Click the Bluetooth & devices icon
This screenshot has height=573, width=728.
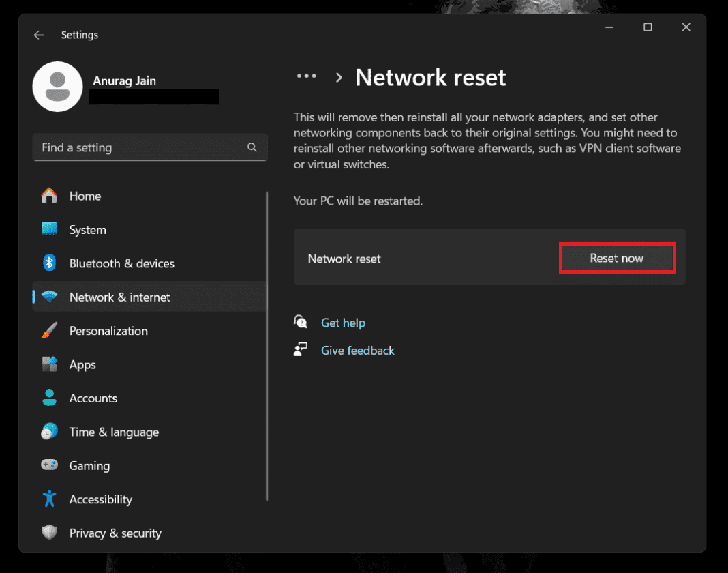pos(49,263)
